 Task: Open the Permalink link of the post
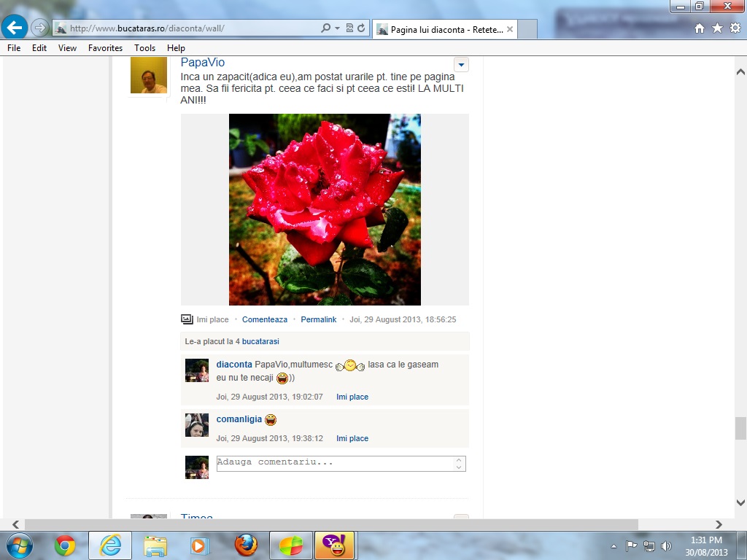[x=319, y=319]
